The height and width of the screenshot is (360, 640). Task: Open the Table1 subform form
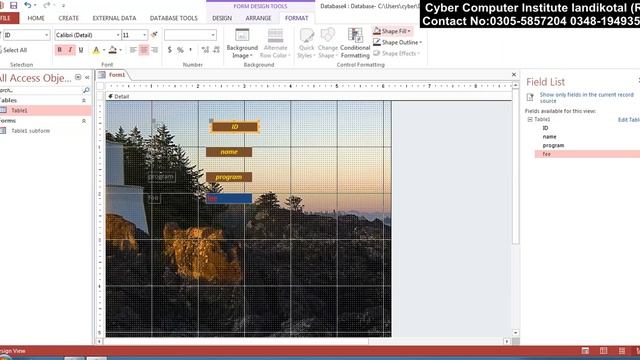point(45,131)
